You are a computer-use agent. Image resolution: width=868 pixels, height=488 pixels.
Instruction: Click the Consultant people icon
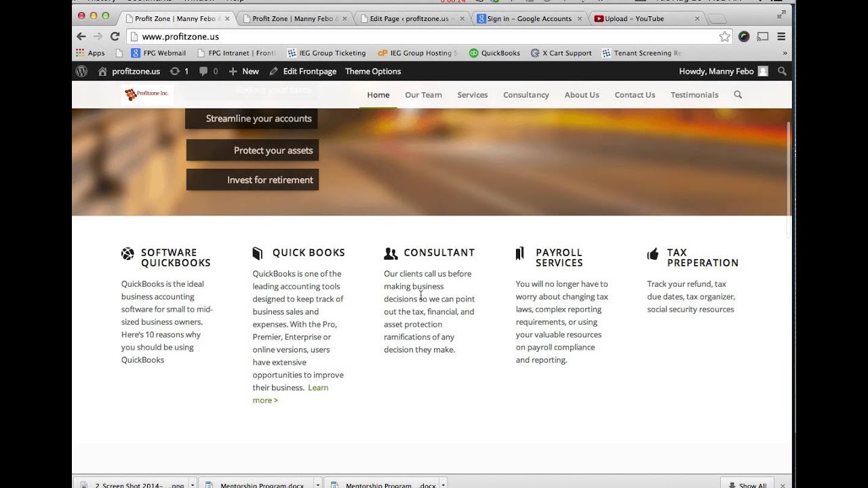click(x=391, y=253)
